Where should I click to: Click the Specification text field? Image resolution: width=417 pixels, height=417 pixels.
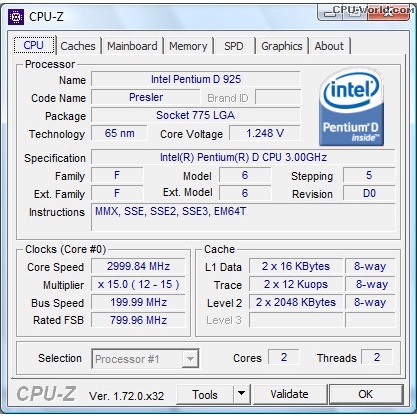(x=243, y=157)
